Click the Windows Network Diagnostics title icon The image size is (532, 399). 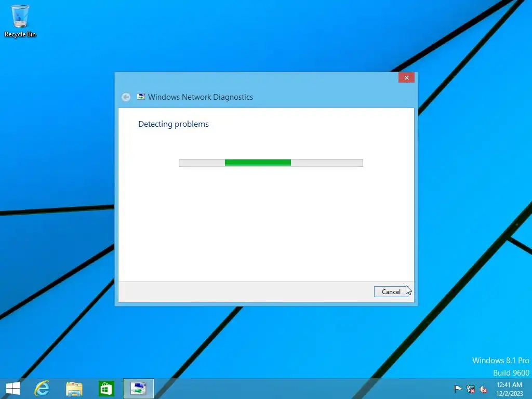(141, 97)
